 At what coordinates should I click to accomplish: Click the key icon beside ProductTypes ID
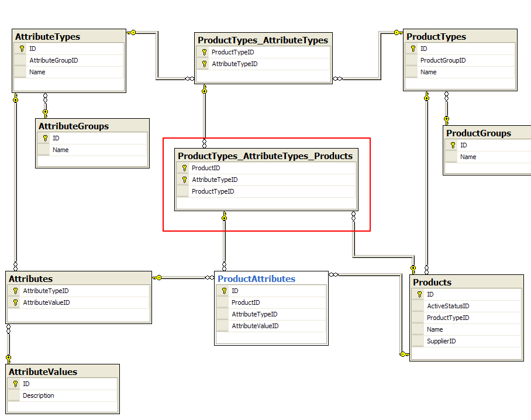(414, 49)
